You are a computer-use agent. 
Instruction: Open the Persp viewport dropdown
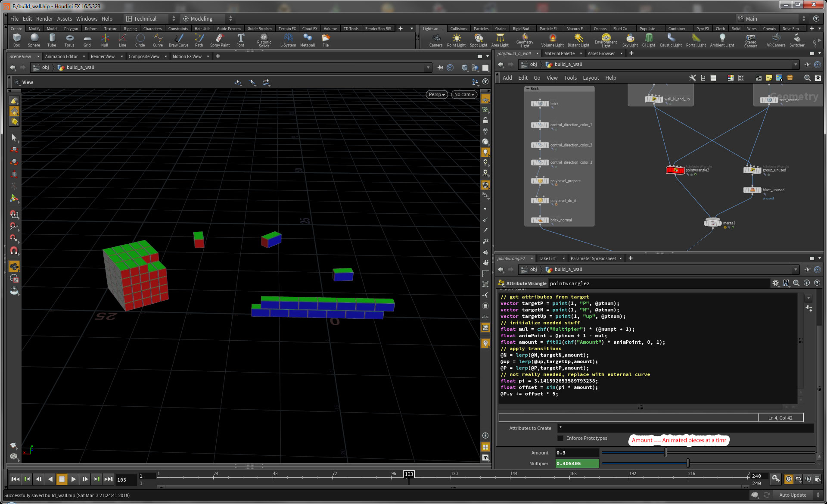437,94
